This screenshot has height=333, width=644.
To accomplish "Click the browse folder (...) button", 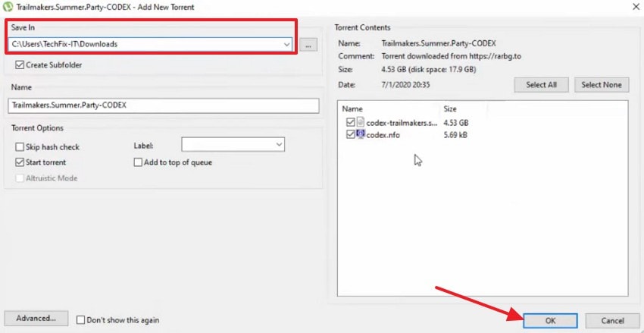I will point(308,45).
